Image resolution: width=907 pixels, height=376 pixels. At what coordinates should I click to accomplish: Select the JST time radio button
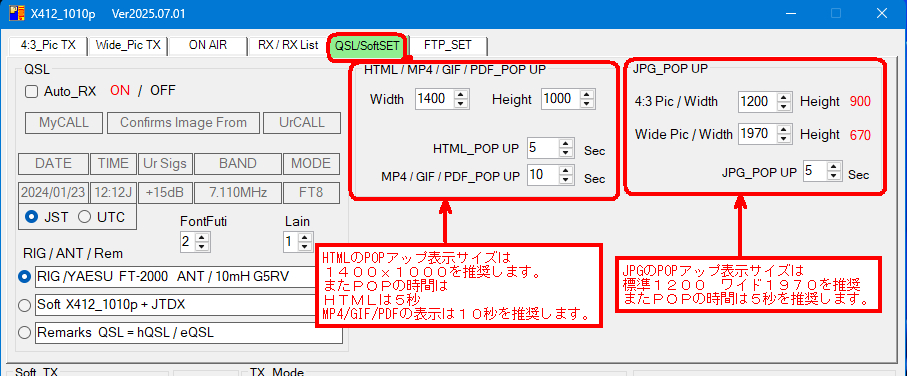tap(33, 217)
